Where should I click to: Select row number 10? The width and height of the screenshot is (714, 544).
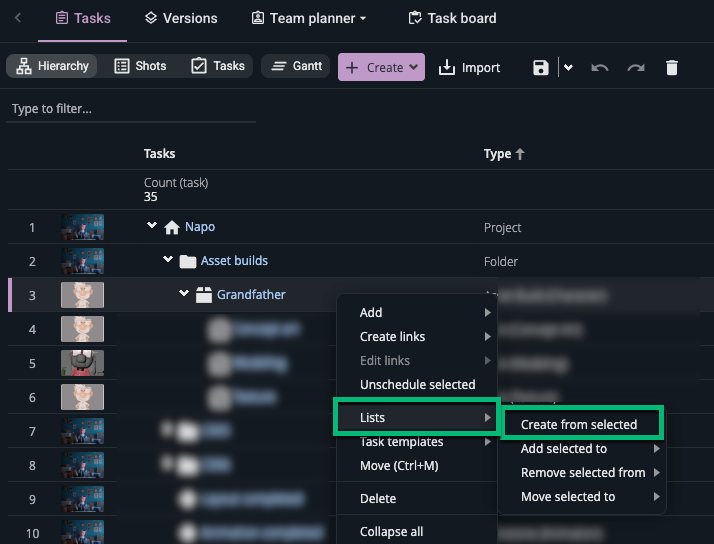[32, 533]
